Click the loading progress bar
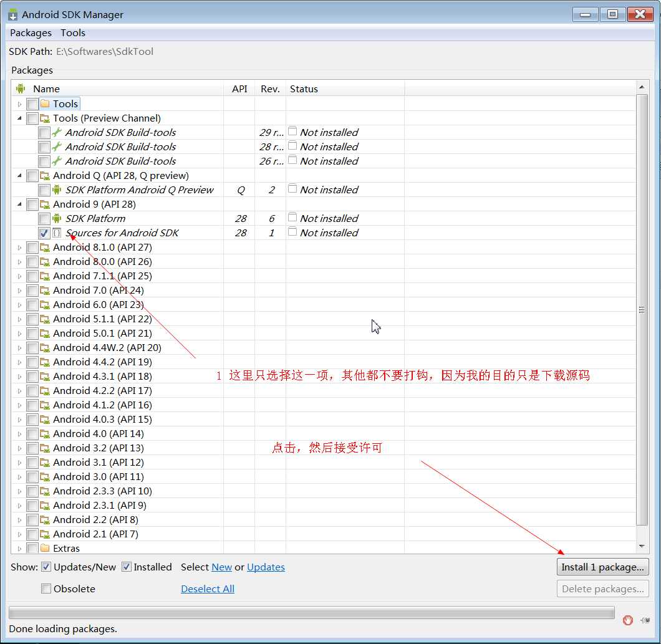This screenshot has height=644, width=661. click(312, 612)
